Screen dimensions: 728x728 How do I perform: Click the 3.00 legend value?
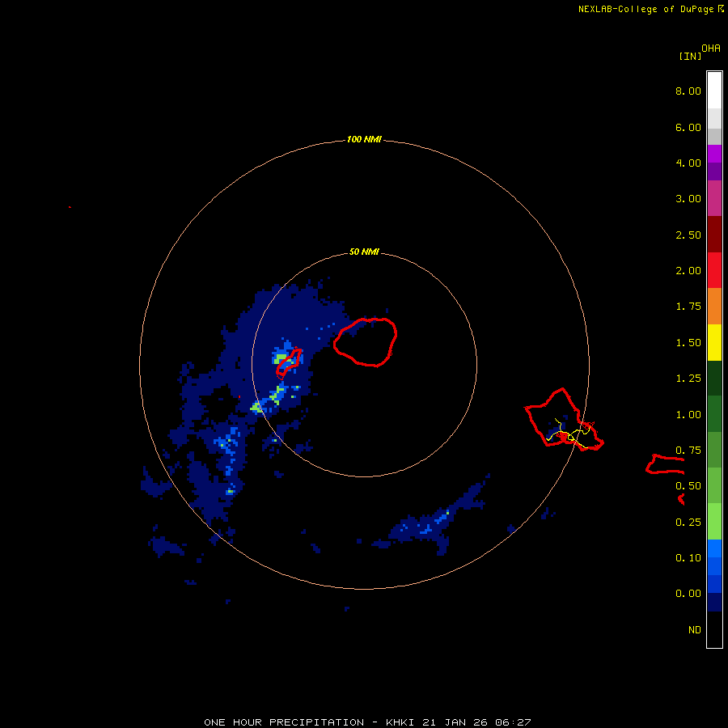(688, 199)
